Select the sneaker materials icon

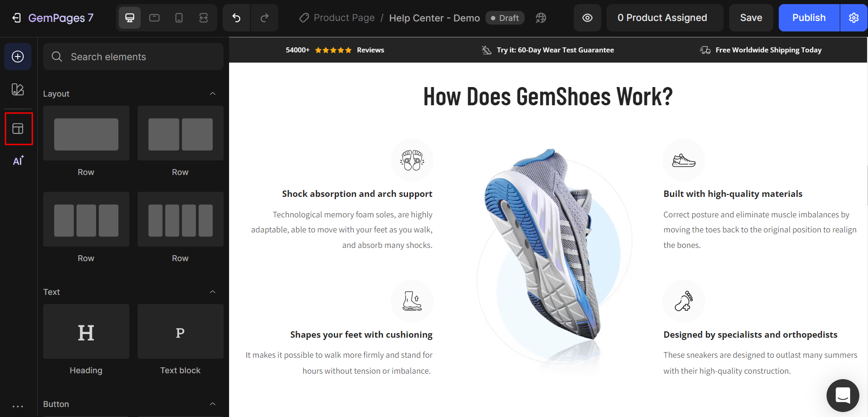coord(684,160)
